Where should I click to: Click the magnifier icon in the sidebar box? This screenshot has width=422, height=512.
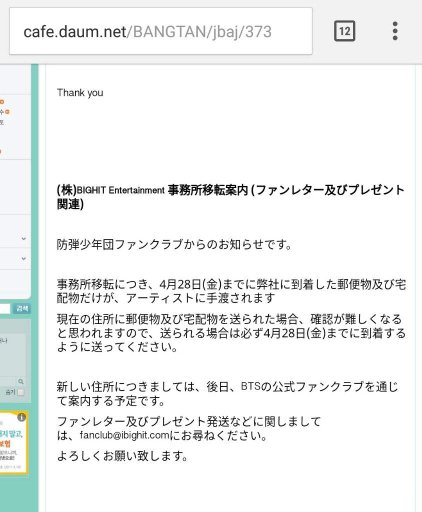point(21,381)
